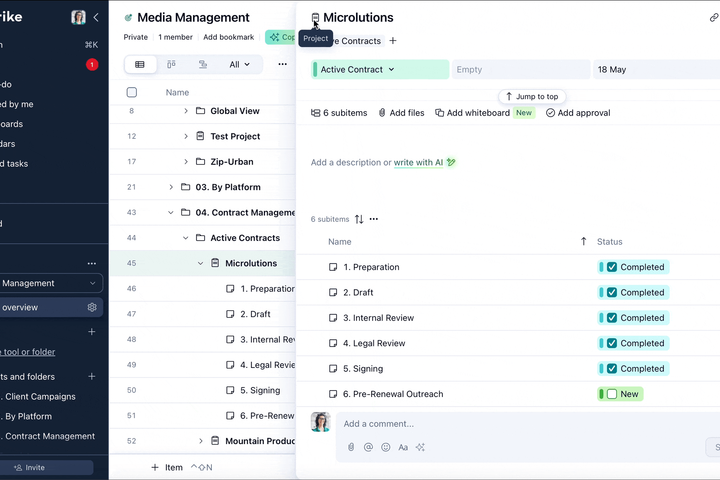Expand the Test Project row
The image size is (720, 480).
coord(186,136)
